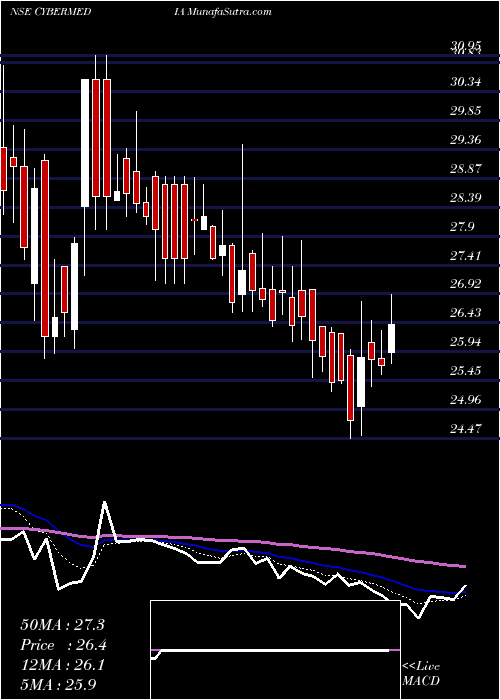Click the 26.43 price axis label
500x700 pixels.
click(466, 313)
